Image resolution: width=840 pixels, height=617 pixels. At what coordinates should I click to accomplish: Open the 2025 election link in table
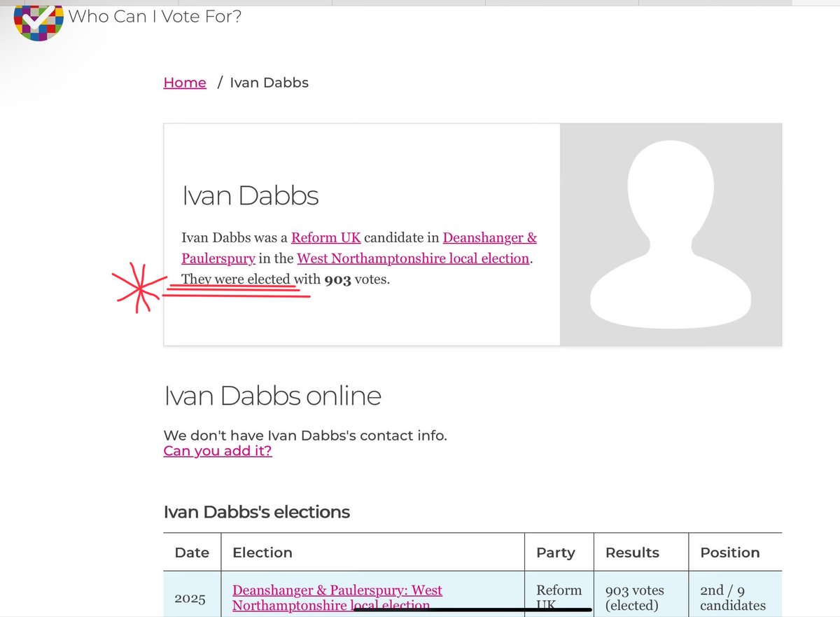[x=337, y=597]
